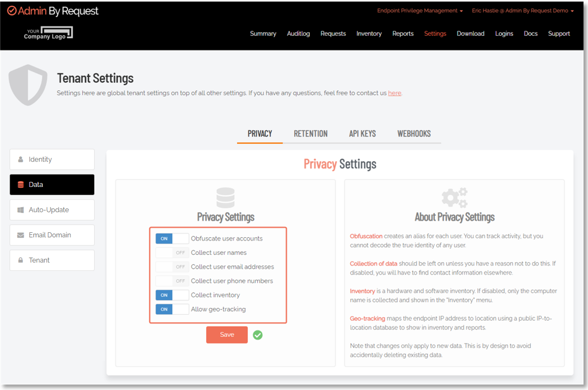The width and height of the screenshot is (588, 390).
Task: Turn on Collect user email addresses
Action: tap(172, 267)
